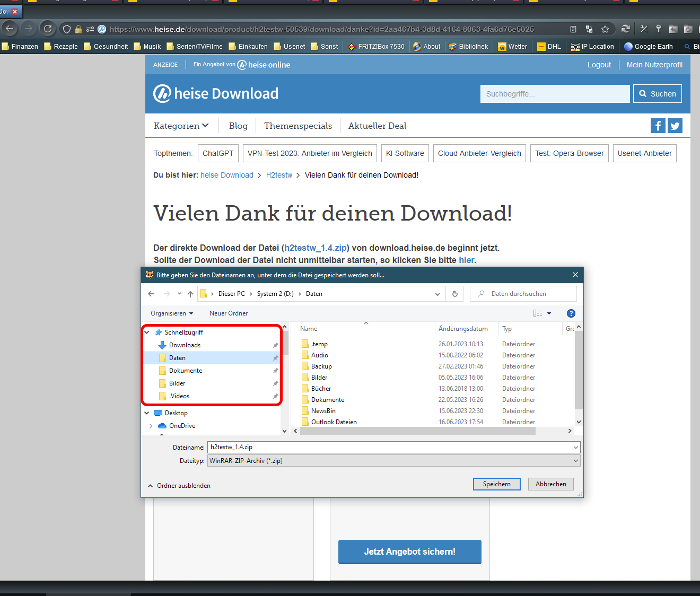Open the Rezepte bookmark folder
Screen dimensions: 700x596
tap(61, 47)
